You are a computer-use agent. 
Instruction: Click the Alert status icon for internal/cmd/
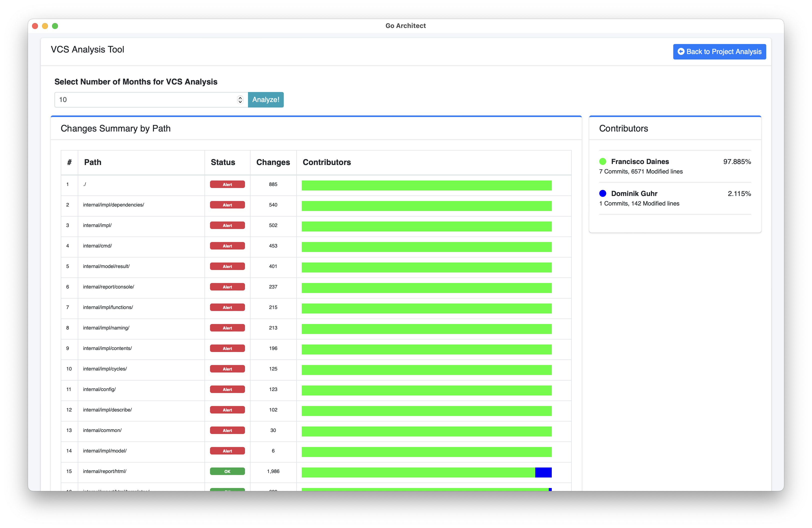[x=227, y=246]
